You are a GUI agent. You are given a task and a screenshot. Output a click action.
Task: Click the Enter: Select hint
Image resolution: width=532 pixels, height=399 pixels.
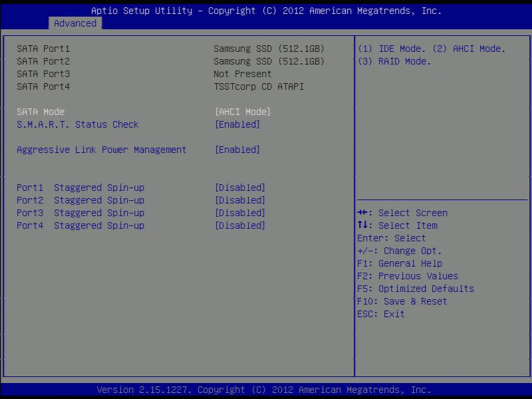tap(391, 238)
